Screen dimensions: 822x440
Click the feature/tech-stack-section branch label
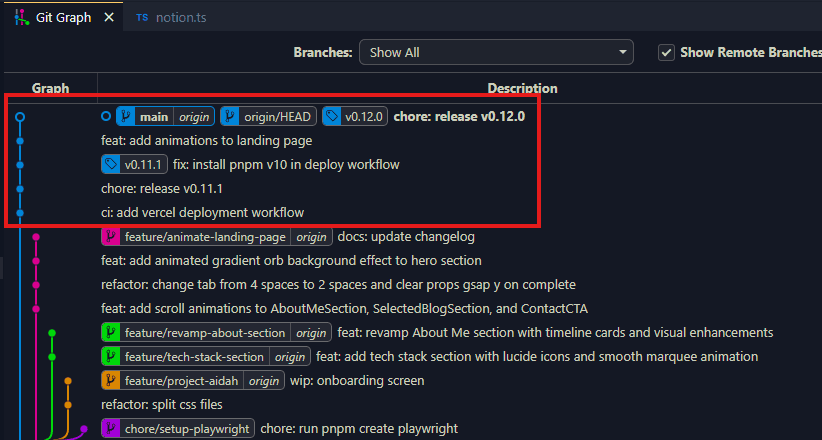tap(195, 356)
